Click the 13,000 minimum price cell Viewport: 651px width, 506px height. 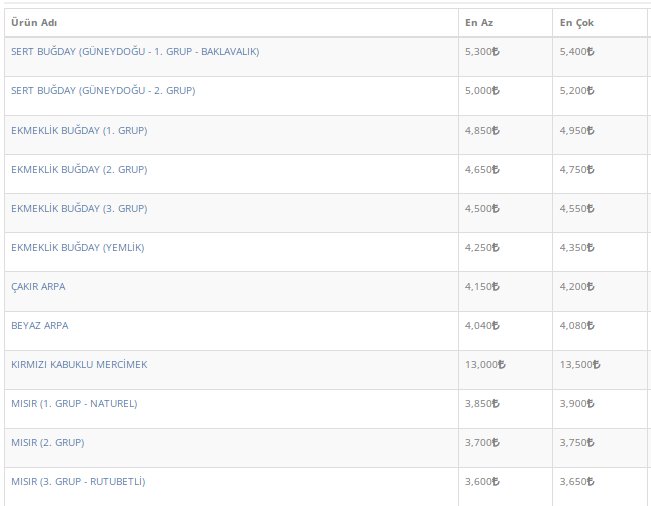pos(485,365)
